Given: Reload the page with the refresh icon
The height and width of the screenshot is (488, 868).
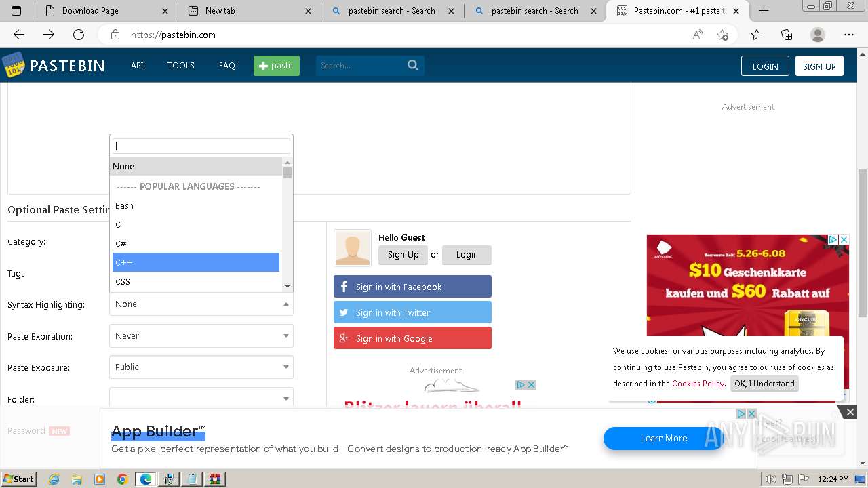Looking at the screenshot, I should 79,35.
